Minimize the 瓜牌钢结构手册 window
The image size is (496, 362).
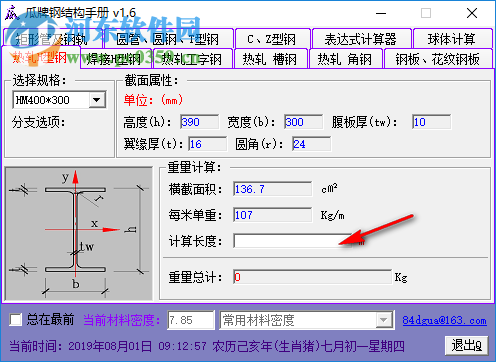(x=381, y=13)
